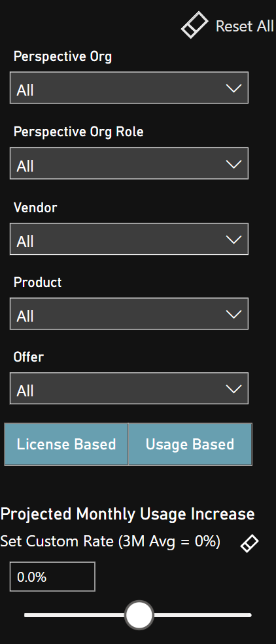Click slider track left of the handle
276x644 pixels.
point(74,615)
